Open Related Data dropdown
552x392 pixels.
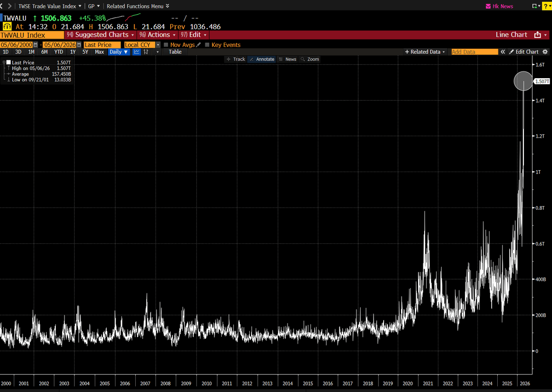point(425,52)
